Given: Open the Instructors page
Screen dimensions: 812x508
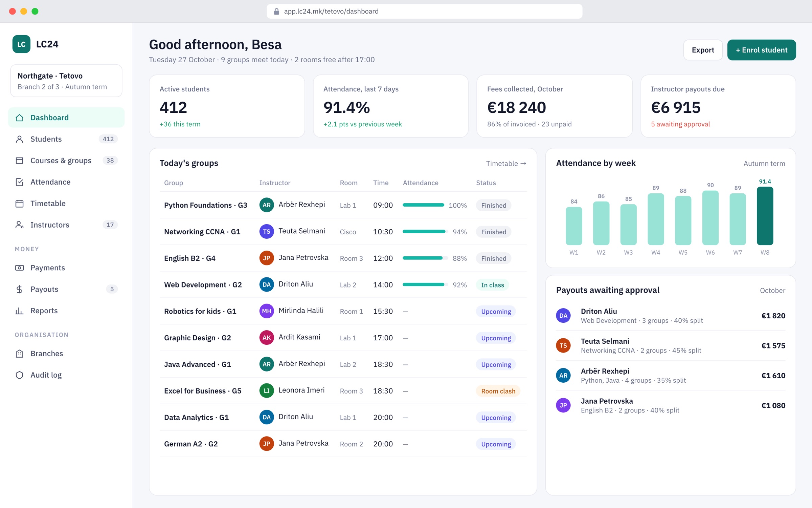Looking at the screenshot, I should (x=66, y=225).
